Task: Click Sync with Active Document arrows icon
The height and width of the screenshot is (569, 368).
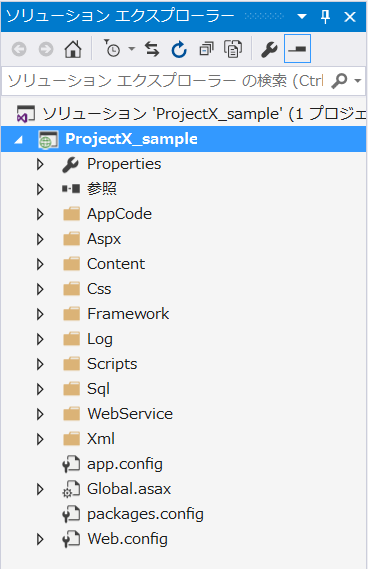Action: point(152,49)
